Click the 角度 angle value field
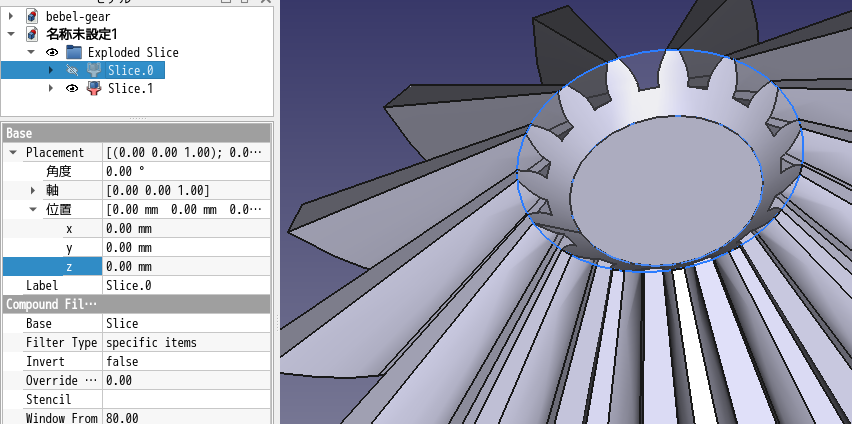This screenshot has height=424, width=852. click(x=186, y=171)
